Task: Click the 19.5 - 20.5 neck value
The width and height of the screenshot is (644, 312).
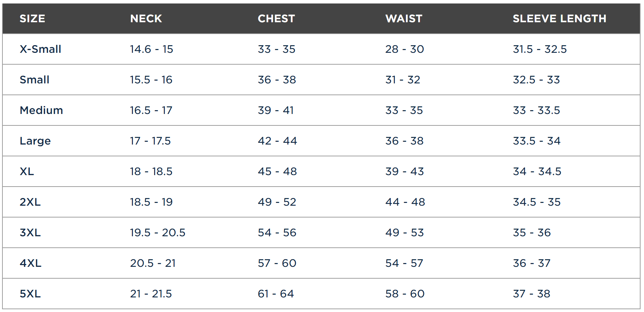Action: pyautogui.click(x=158, y=232)
